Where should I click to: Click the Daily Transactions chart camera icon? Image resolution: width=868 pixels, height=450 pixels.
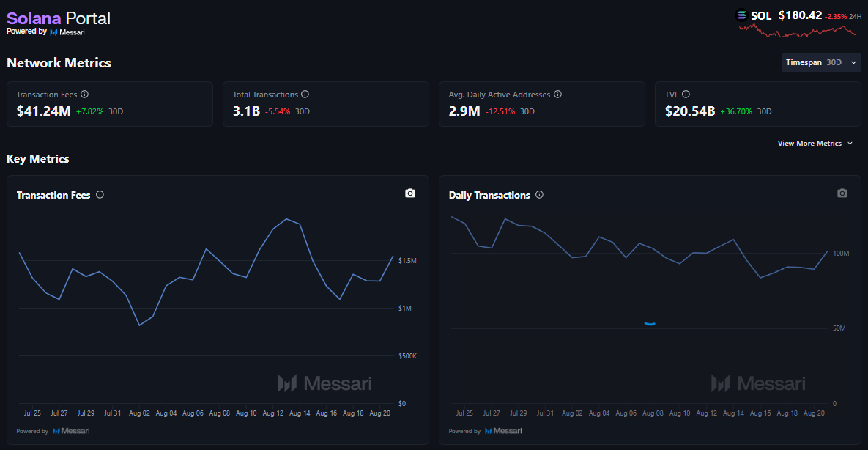pos(842,193)
